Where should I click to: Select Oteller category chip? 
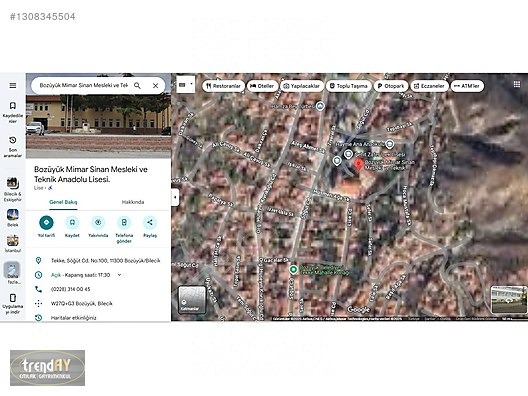[x=262, y=86]
